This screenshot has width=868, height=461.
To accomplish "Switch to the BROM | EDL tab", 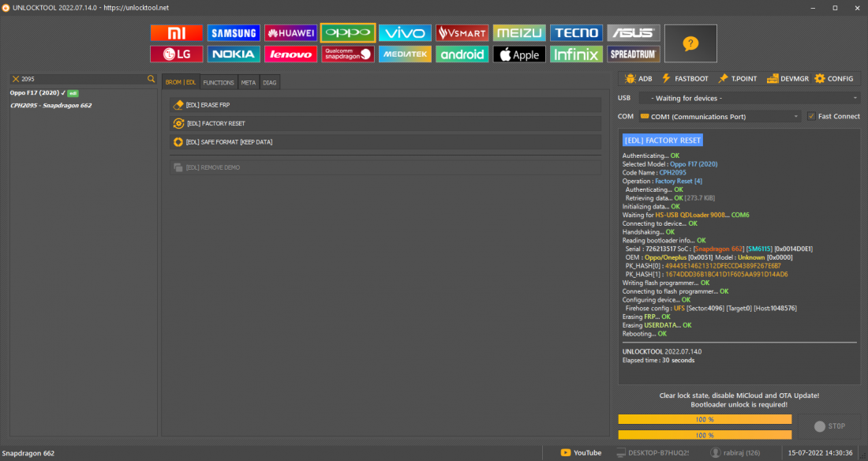I will coord(181,82).
